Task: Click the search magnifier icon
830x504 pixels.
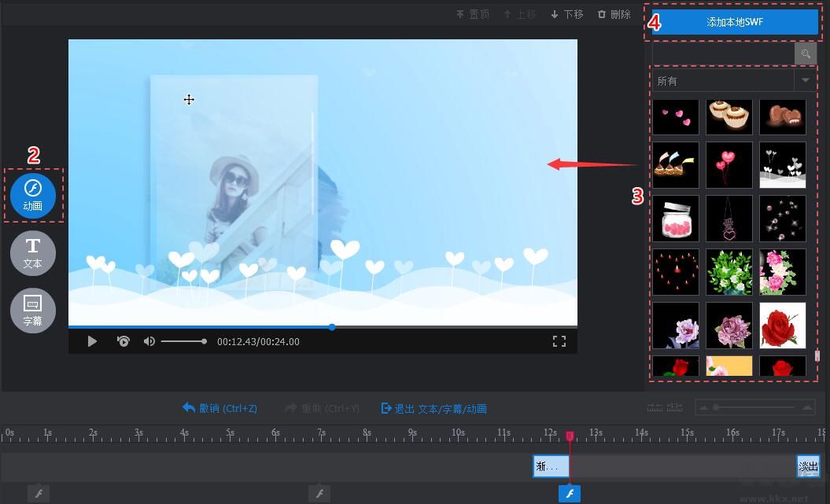Action: coord(806,54)
